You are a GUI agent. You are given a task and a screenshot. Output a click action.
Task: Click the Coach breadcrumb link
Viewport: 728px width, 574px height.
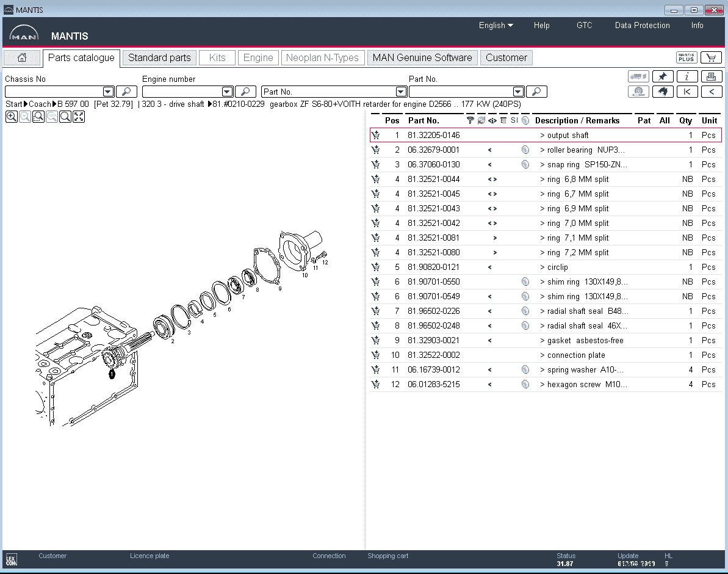pyautogui.click(x=40, y=104)
